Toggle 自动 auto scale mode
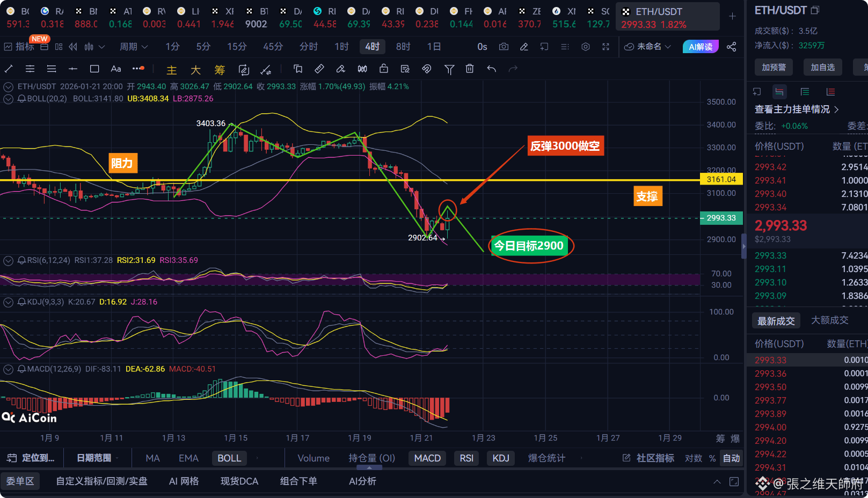This screenshot has height=498, width=868. click(x=731, y=458)
